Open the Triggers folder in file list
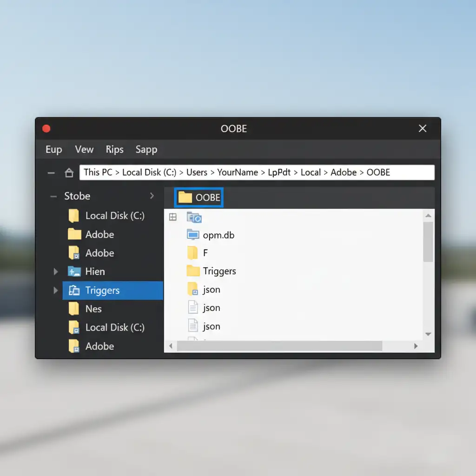 219,271
